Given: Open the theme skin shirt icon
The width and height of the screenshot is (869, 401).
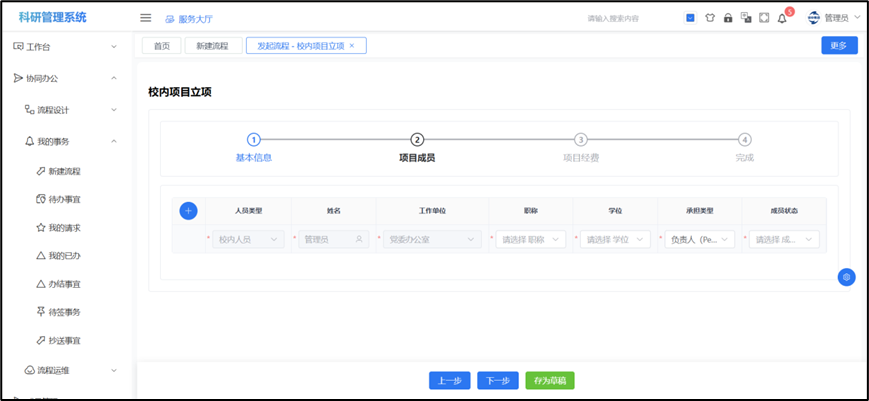Looking at the screenshot, I should point(710,18).
